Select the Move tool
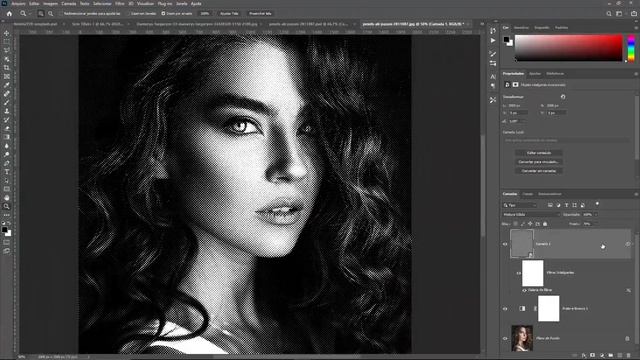 [x=7, y=33]
